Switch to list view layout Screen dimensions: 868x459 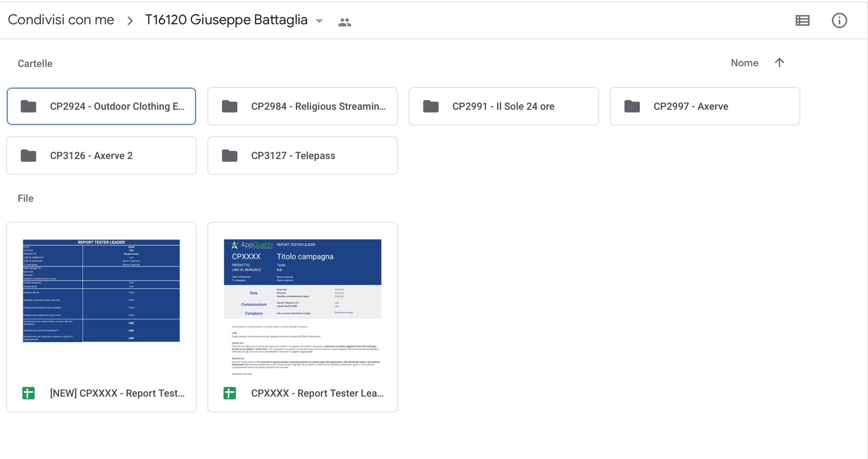tap(802, 20)
